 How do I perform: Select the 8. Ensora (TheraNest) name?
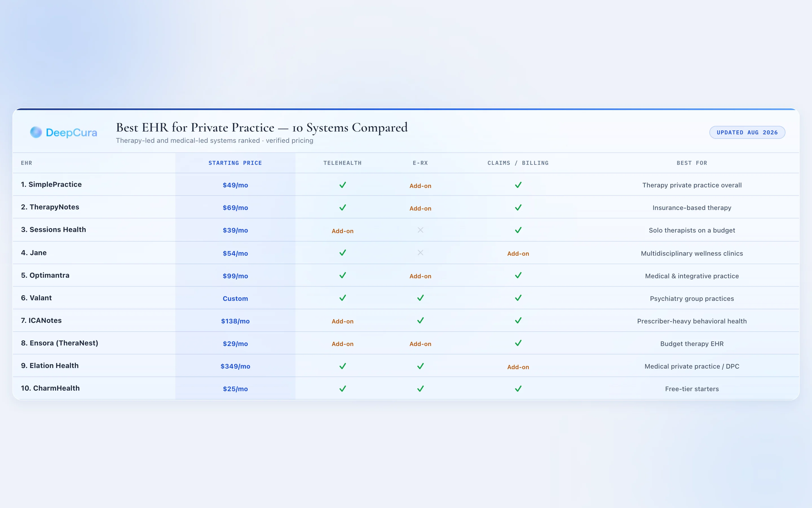tap(59, 343)
